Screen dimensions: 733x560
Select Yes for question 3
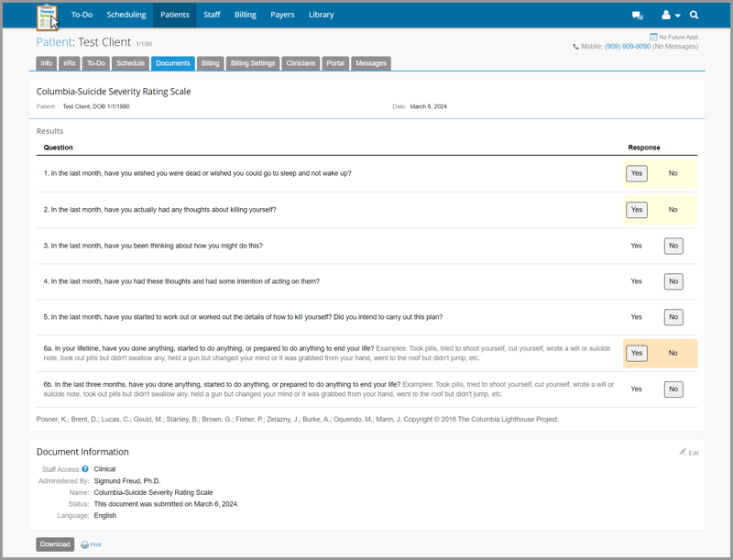[636, 246]
